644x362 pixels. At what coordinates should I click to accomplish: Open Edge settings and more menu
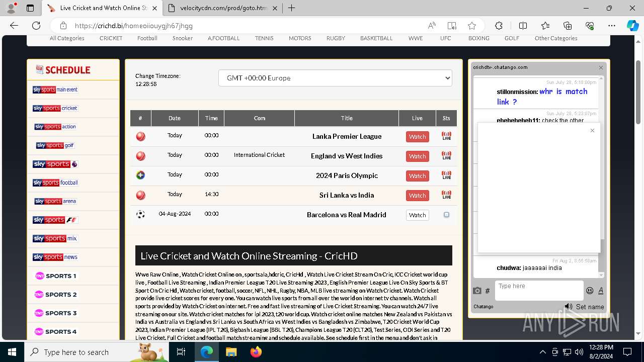coord(611,26)
